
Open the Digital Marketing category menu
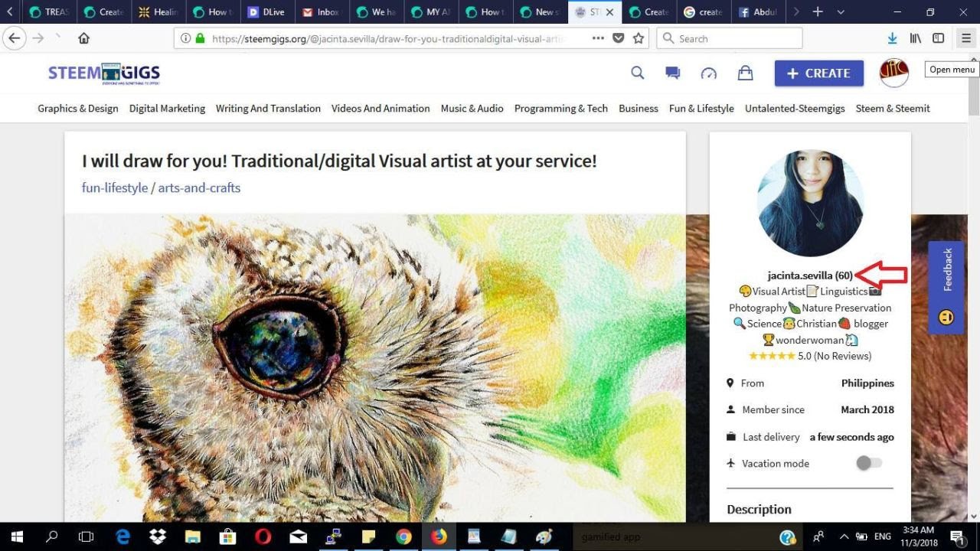tap(167, 108)
